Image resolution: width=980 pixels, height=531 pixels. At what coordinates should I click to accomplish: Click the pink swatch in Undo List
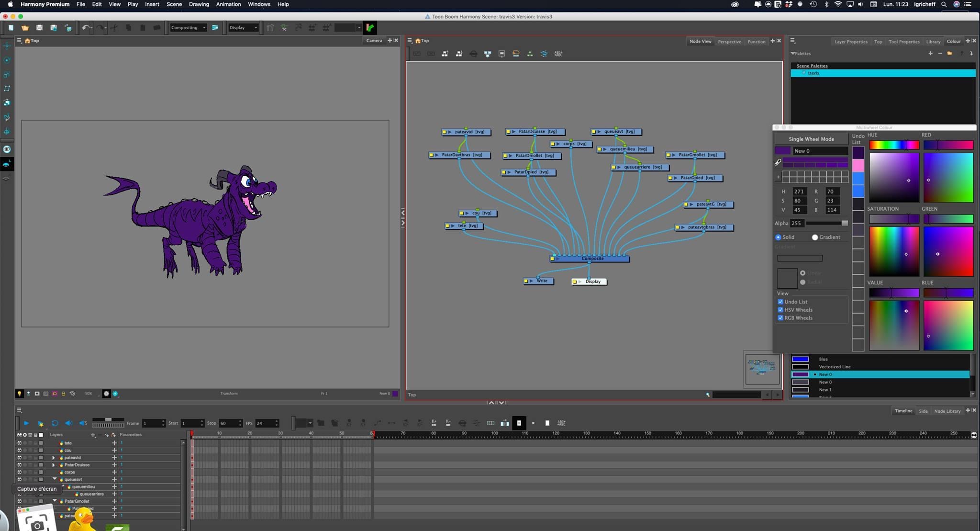tap(858, 166)
